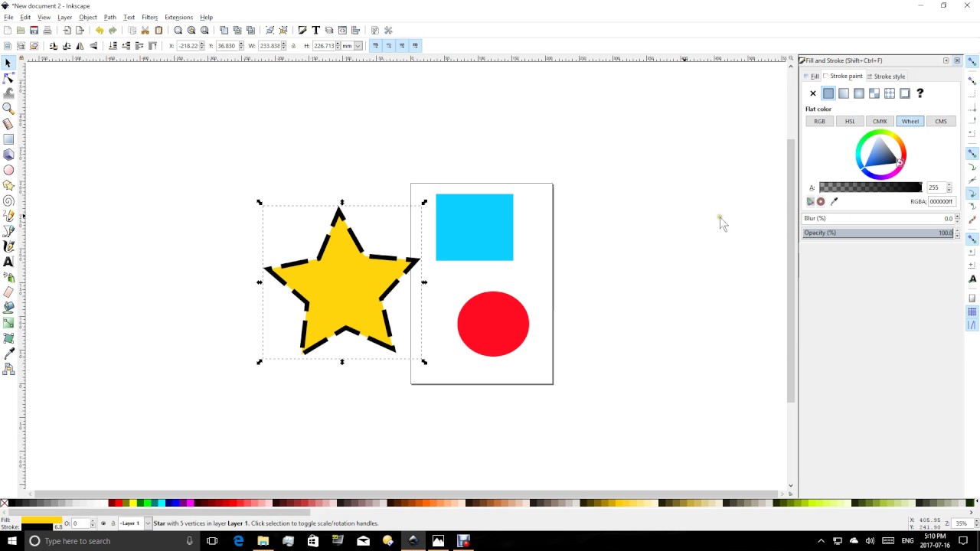Select the Ellipse circle tool
Viewport: 980px width, 551px height.
[8, 170]
